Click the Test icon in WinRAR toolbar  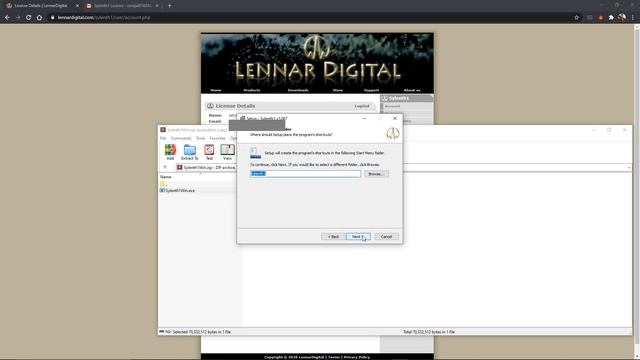tap(209, 152)
